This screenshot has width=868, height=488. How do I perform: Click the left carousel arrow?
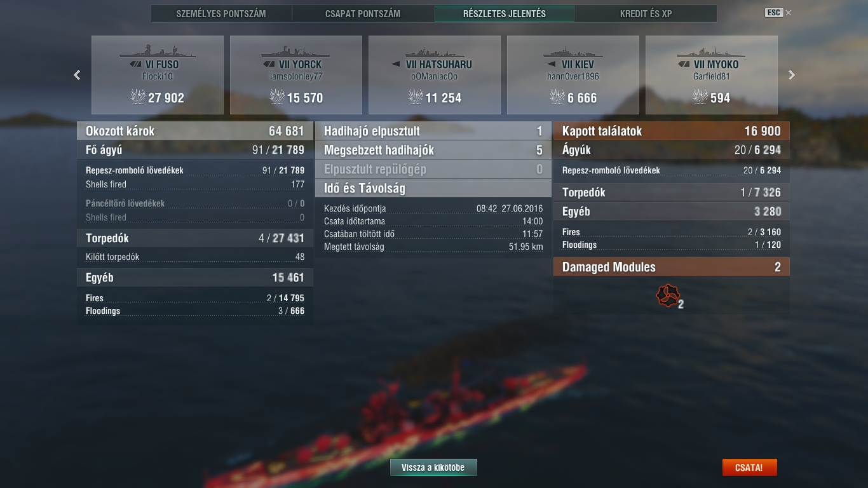pos(77,75)
